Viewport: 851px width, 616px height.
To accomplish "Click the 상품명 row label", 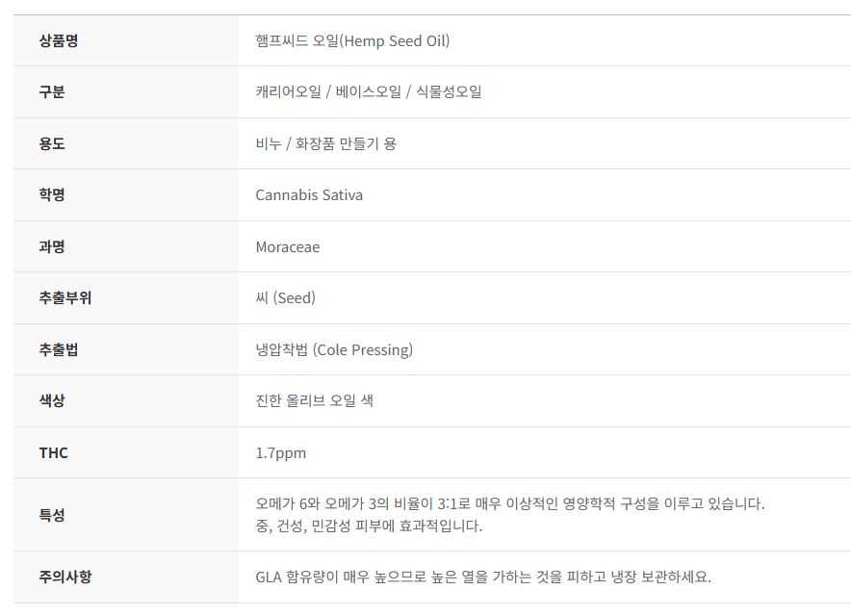I will point(58,40).
